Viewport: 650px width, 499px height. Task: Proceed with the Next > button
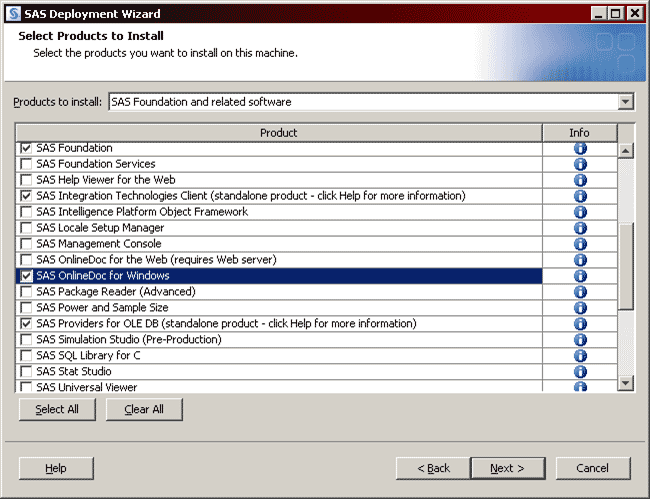(x=508, y=468)
